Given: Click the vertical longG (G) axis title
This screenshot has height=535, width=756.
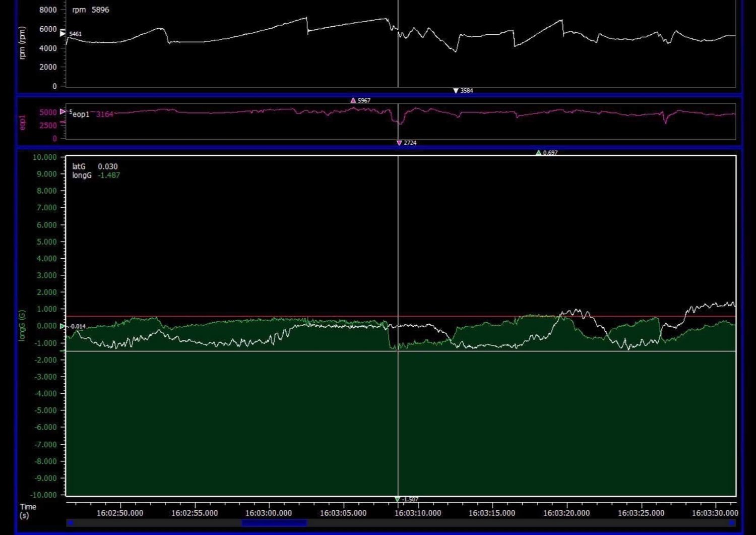Looking at the screenshot, I should (22, 325).
